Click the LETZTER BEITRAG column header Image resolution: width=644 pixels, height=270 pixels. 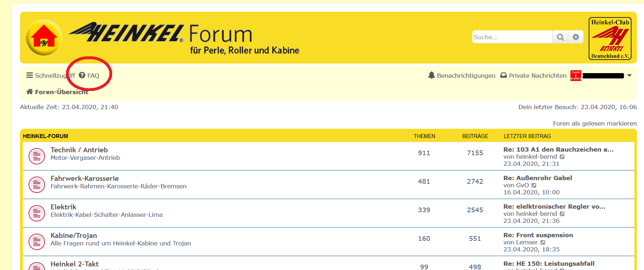click(527, 136)
